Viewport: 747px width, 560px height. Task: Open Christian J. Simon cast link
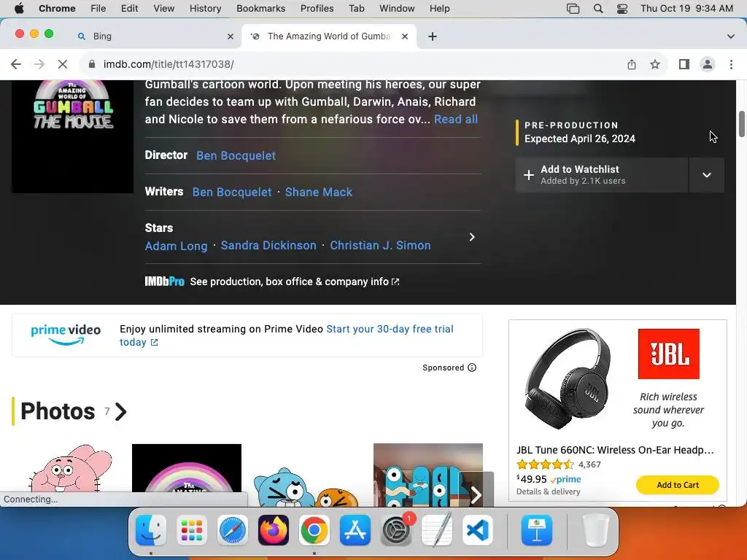click(380, 246)
